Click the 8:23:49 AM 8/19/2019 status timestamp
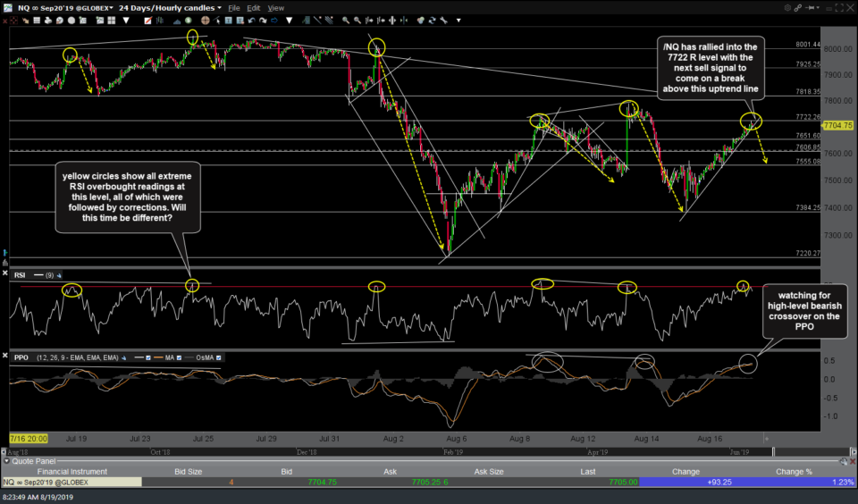 pyautogui.click(x=38, y=497)
